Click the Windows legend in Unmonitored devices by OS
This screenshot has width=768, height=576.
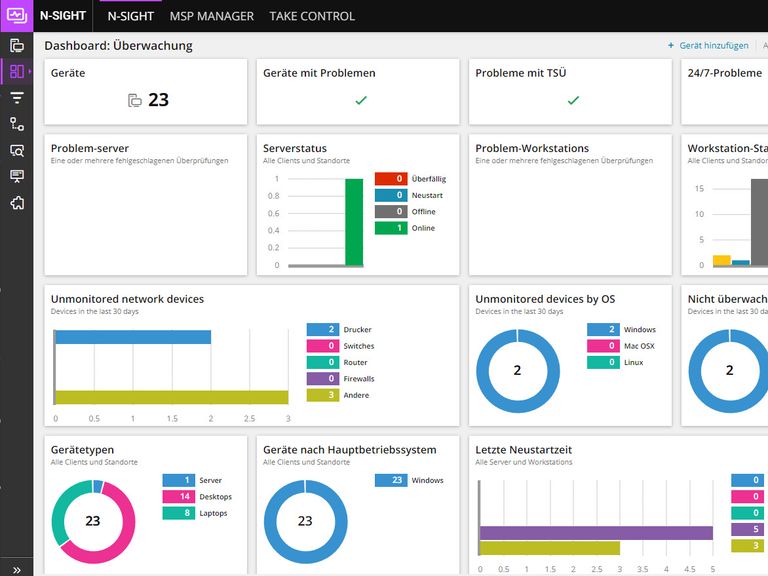(x=622, y=330)
